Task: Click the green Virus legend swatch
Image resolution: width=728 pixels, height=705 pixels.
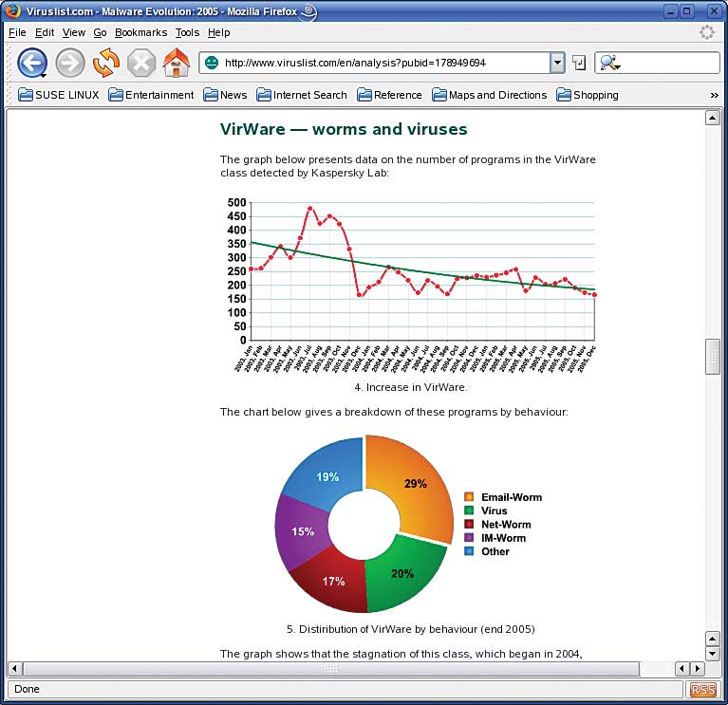Action: point(469,510)
